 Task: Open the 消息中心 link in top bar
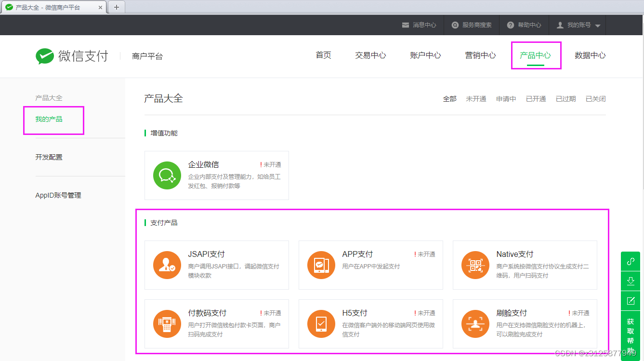pos(424,25)
